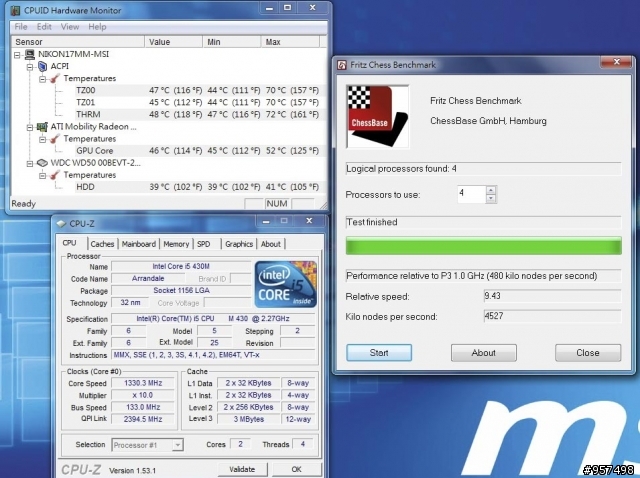Collapse the ACPI tree node

[x=30, y=67]
